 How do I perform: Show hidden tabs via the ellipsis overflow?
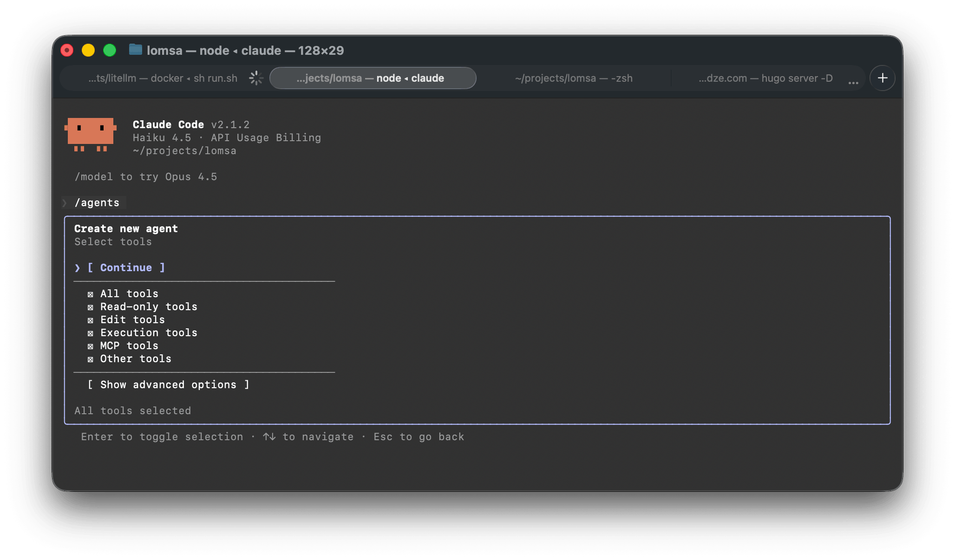853,82
